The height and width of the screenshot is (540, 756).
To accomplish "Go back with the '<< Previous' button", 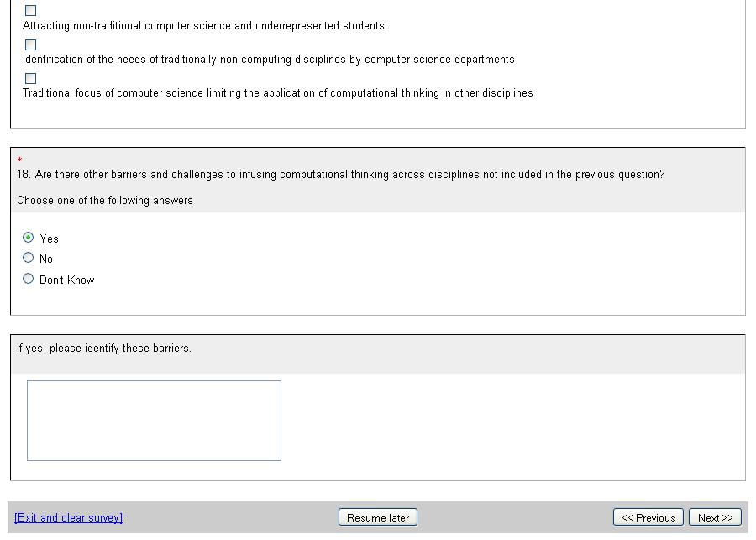I will pyautogui.click(x=648, y=517).
